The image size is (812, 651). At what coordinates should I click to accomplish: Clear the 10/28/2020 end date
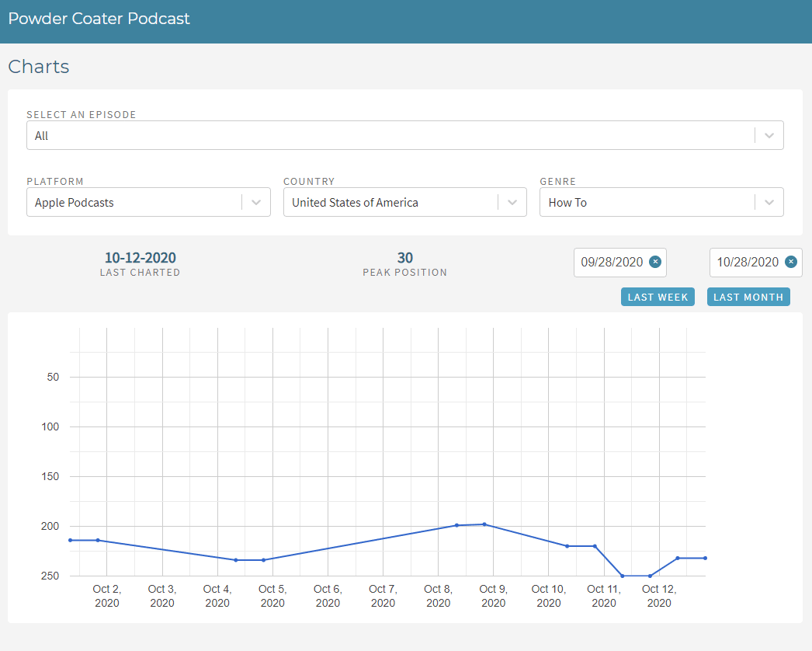coord(791,262)
